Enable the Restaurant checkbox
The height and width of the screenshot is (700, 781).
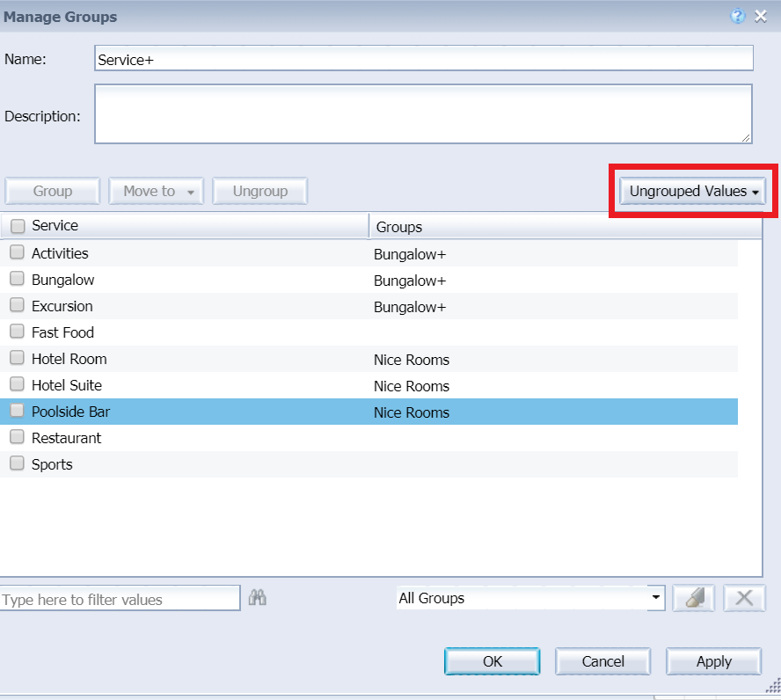17,437
